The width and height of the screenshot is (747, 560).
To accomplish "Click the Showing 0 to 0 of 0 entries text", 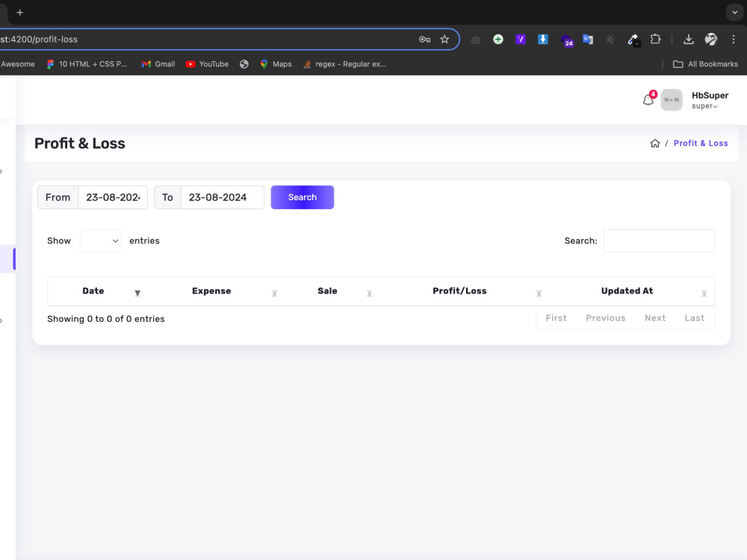I will tap(106, 319).
